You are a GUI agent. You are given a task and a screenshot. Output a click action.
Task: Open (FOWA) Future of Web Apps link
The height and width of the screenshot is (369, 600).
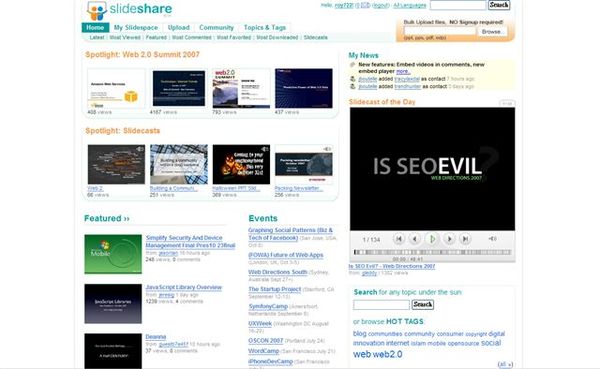tap(285, 255)
